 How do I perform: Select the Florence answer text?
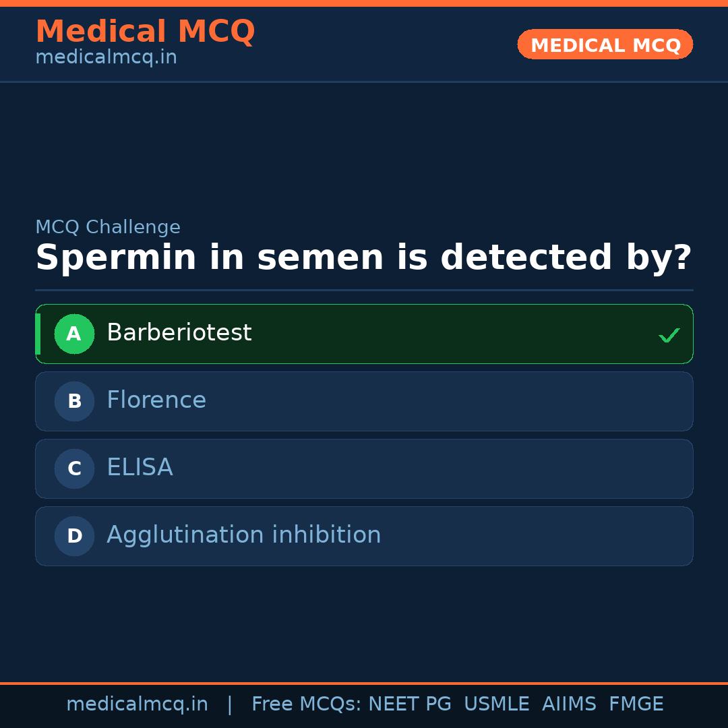[x=156, y=400]
